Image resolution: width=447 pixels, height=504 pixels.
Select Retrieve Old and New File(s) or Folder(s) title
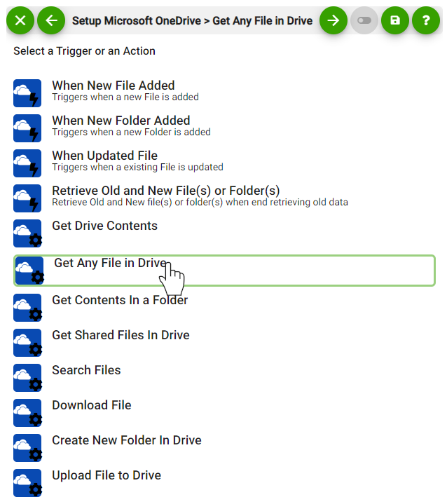166,191
